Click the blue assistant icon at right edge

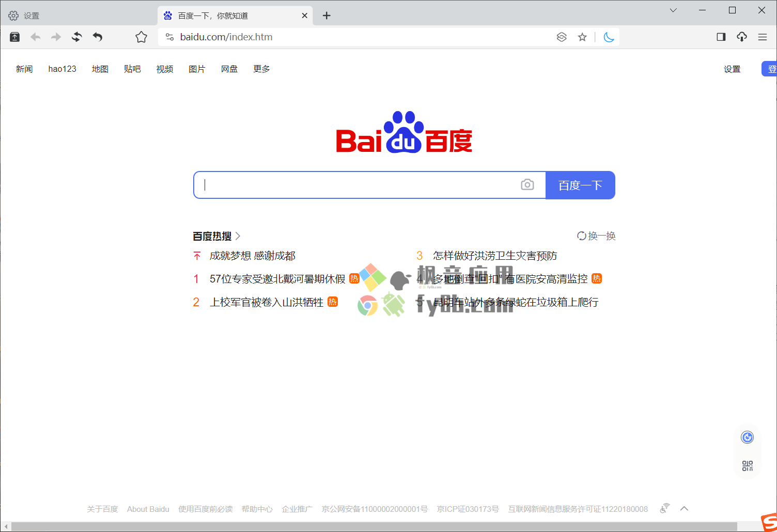click(x=748, y=437)
